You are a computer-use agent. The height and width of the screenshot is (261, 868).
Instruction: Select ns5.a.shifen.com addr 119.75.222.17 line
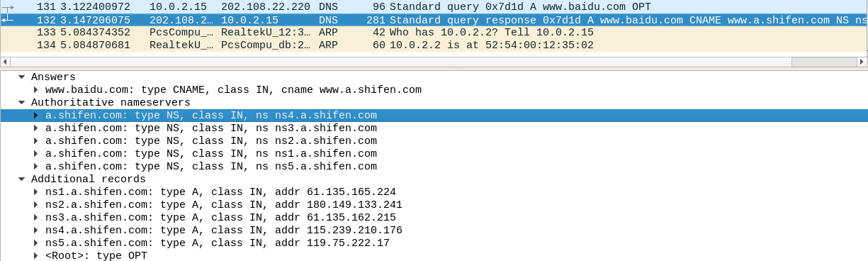[434, 243]
